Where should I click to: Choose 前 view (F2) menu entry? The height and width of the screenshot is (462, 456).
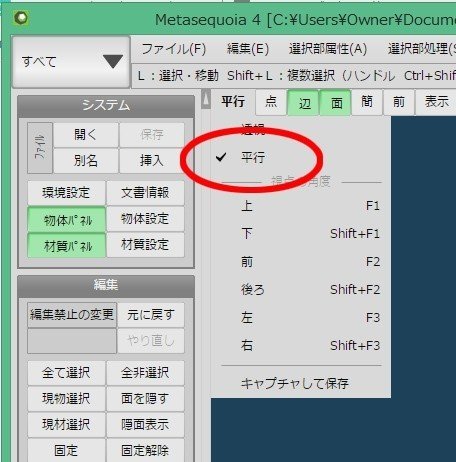pos(301,262)
